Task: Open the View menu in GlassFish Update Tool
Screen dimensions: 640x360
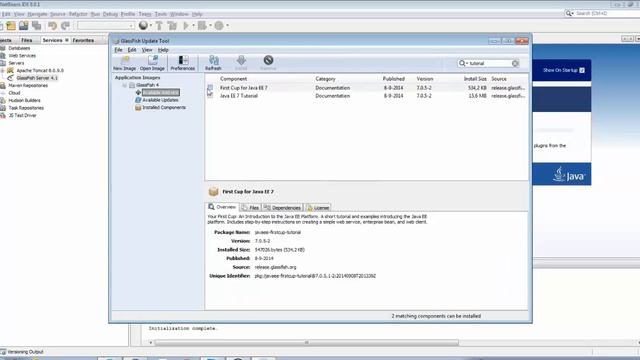Action: click(x=147, y=50)
